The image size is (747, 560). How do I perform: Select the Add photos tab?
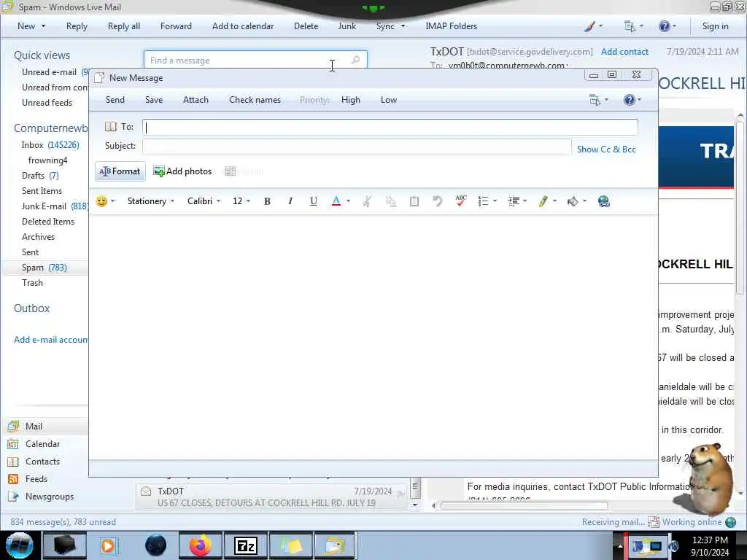point(182,171)
